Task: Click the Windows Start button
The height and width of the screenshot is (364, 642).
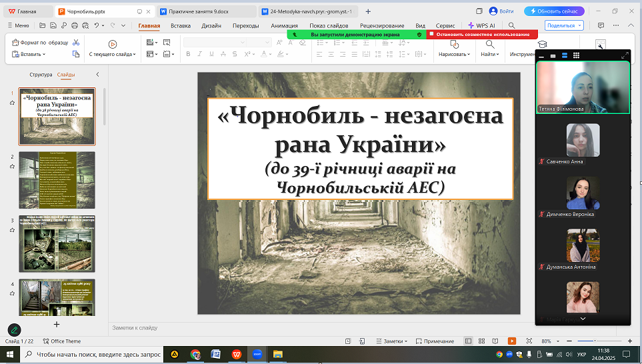Action: (10, 354)
